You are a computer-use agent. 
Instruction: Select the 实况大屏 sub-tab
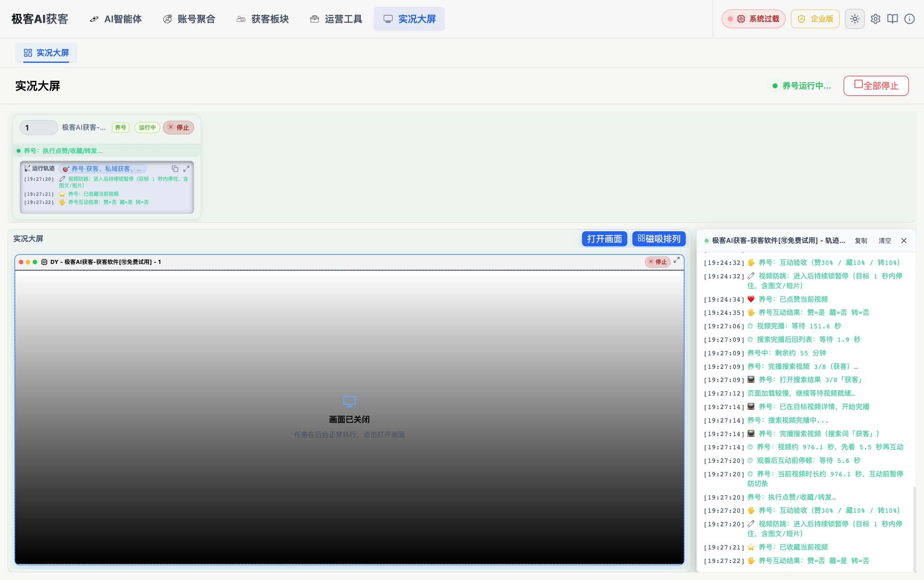(46, 53)
